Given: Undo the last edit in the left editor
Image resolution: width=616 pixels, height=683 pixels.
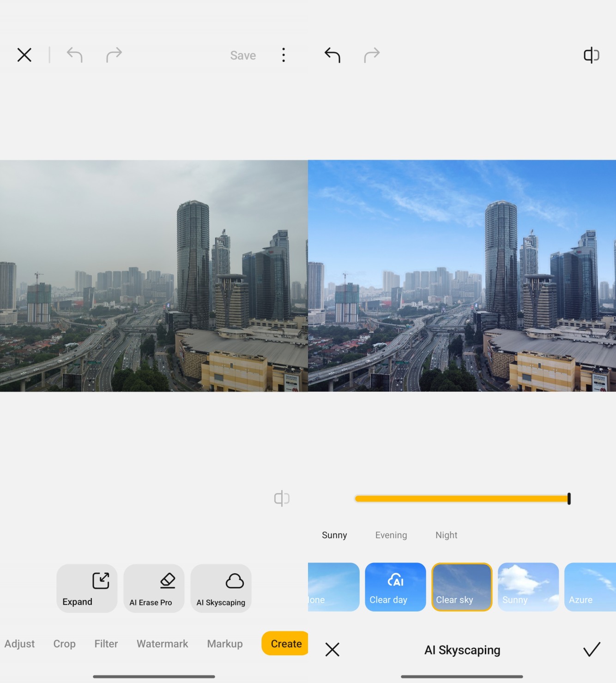Looking at the screenshot, I should (x=74, y=55).
